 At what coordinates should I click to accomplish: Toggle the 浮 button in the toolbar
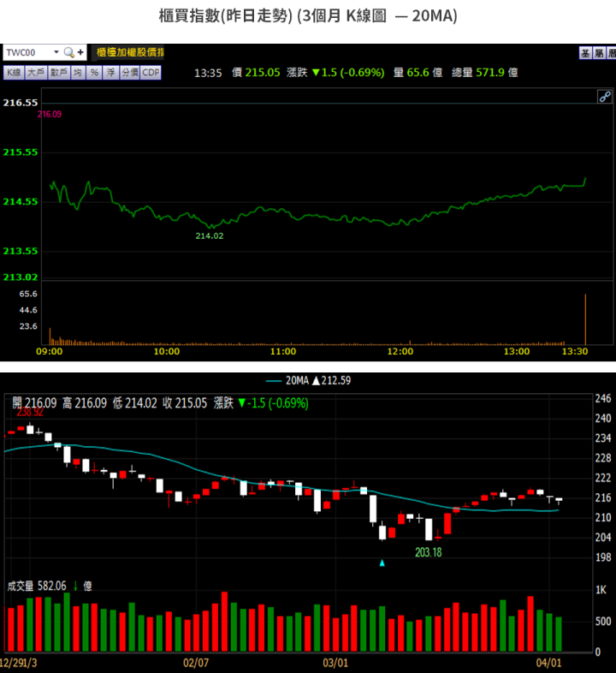[x=111, y=73]
